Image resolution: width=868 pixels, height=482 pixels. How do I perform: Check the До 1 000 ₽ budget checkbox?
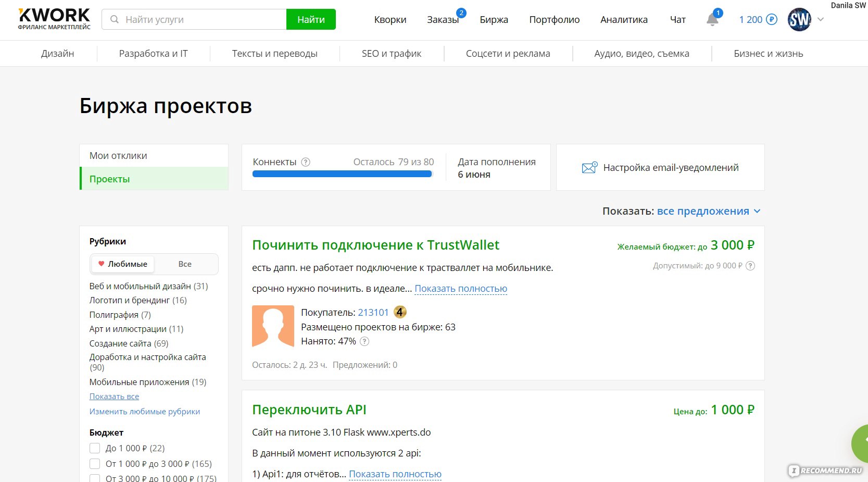(95, 448)
